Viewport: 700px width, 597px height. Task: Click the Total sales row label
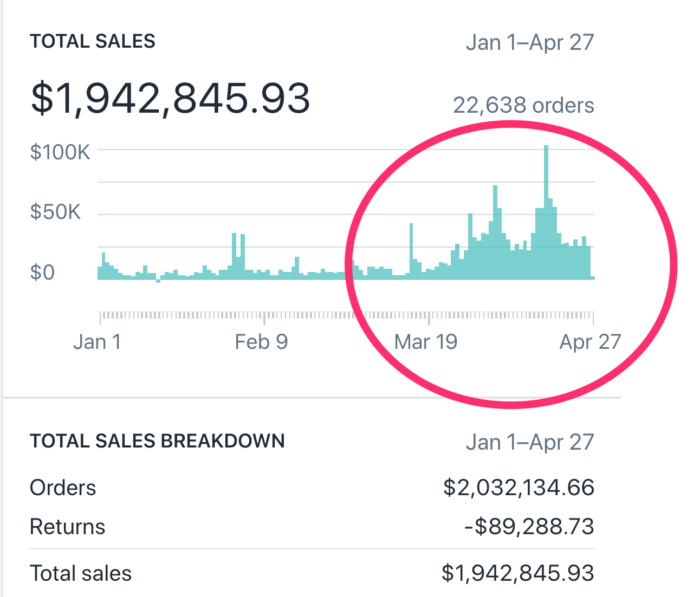click(x=81, y=573)
